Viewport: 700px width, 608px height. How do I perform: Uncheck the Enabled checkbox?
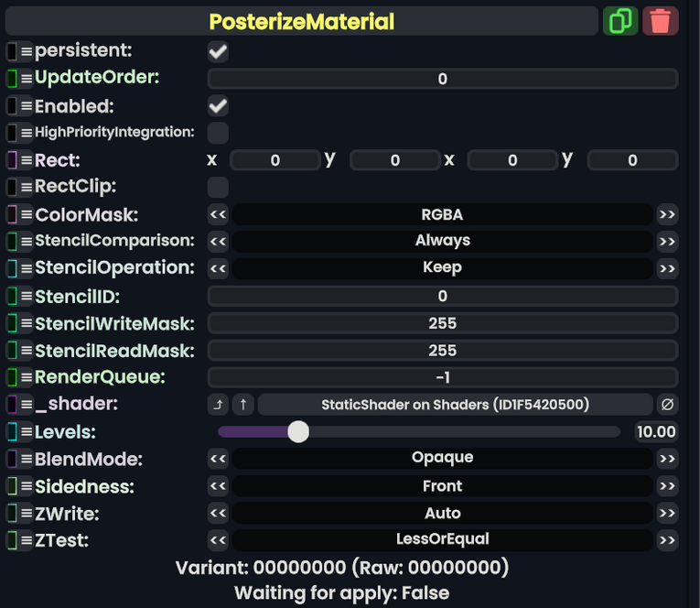tap(218, 106)
